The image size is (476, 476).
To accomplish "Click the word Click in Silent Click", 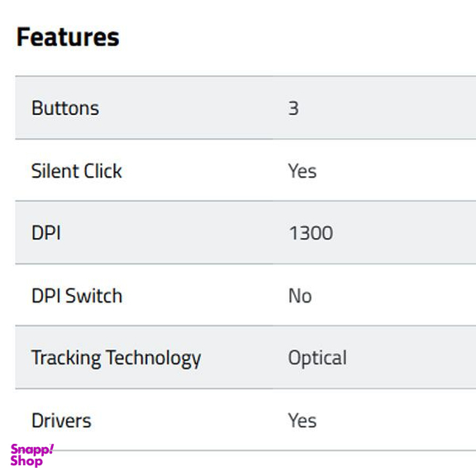I will coord(102,170).
